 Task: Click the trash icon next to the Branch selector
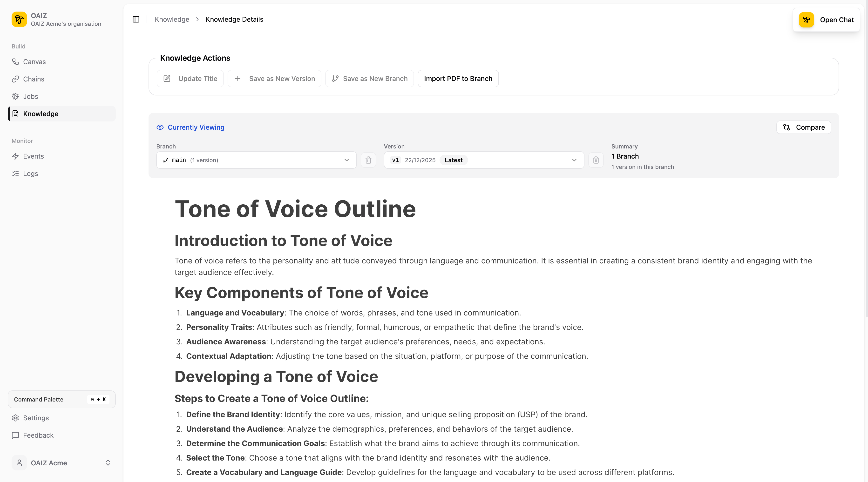pos(368,160)
